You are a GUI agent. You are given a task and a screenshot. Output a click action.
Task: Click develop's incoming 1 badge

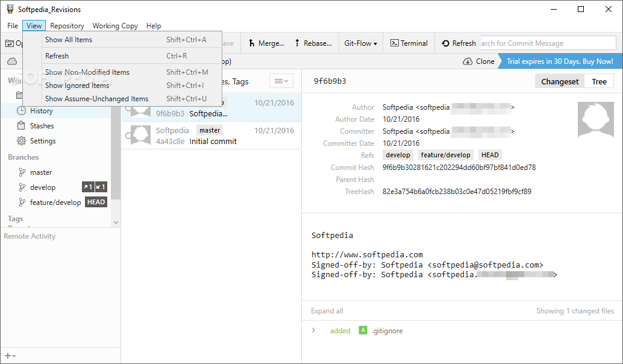pyautogui.click(x=101, y=187)
